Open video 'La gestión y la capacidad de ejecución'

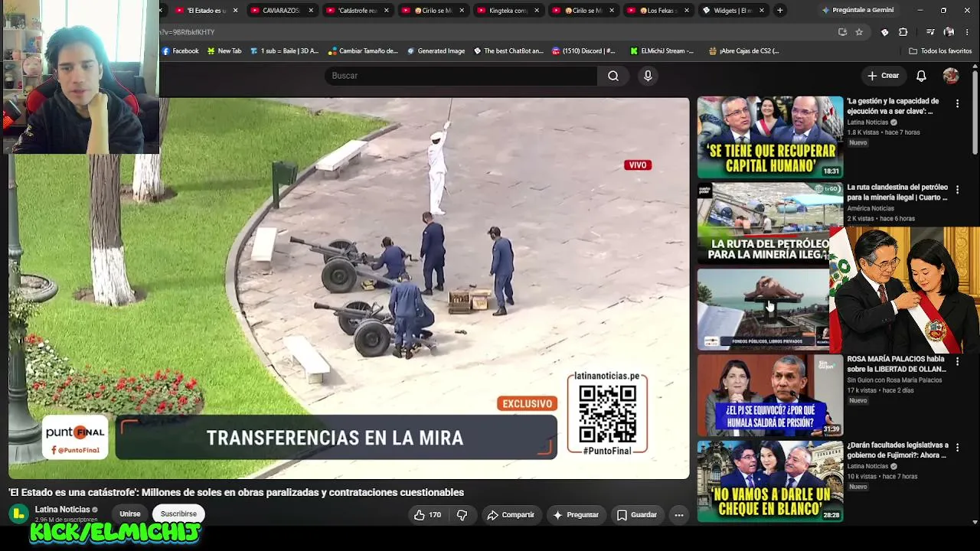click(x=893, y=106)
